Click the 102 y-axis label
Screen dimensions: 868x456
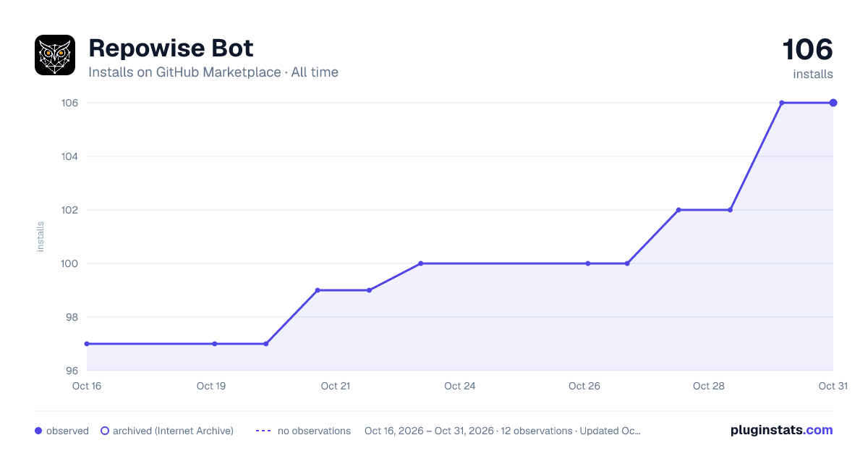69,210
